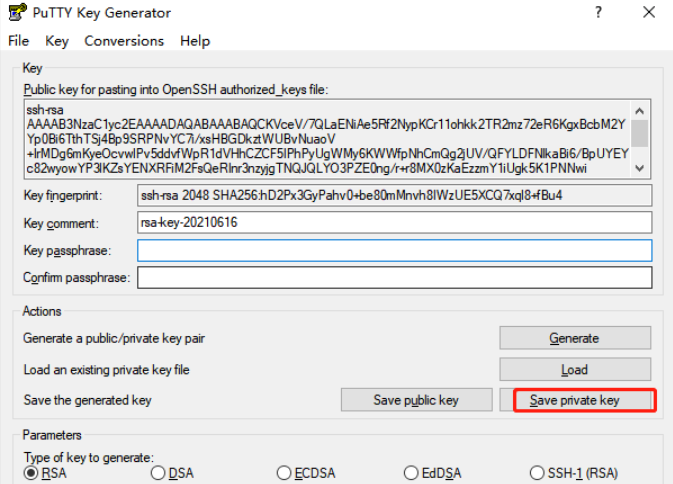The height and width of the screenshot is (484, 673).
Task: Select the RSA key type
Action: 31,473
